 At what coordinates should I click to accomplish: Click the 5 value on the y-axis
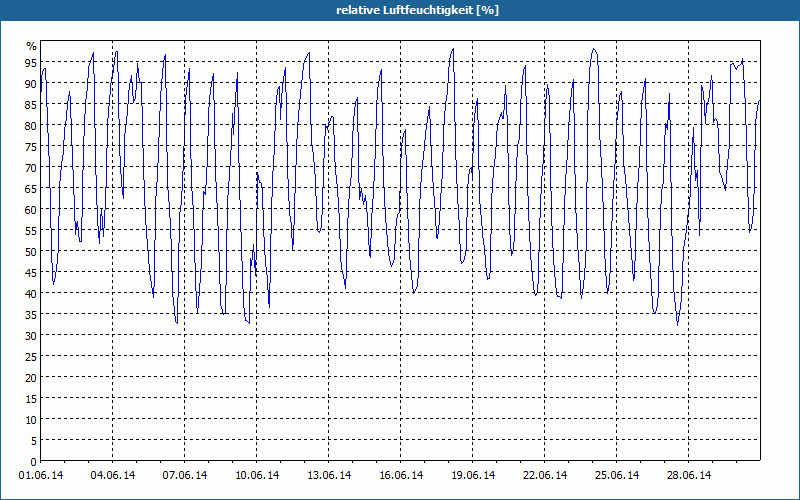[34, 441]
